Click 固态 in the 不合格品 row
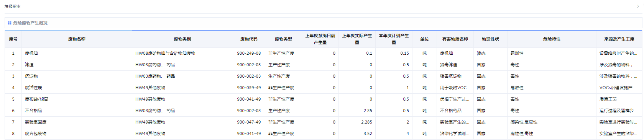 (481, 111)
